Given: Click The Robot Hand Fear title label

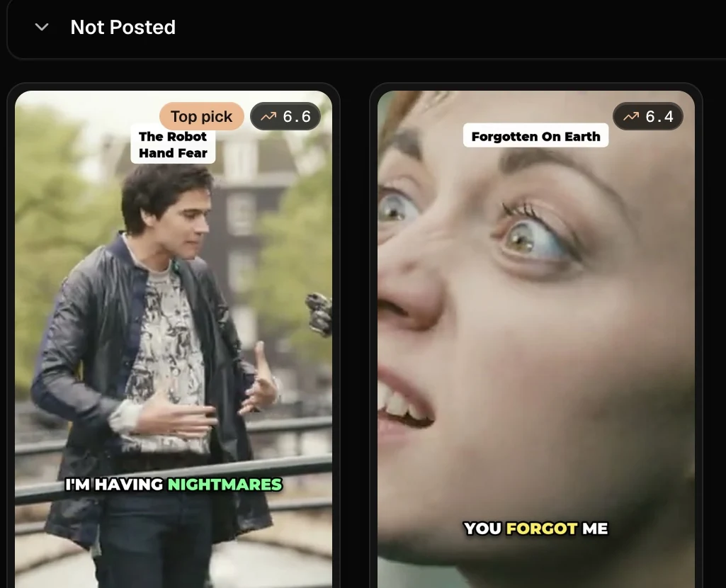Looking at the screenshot, I should 173,145.
